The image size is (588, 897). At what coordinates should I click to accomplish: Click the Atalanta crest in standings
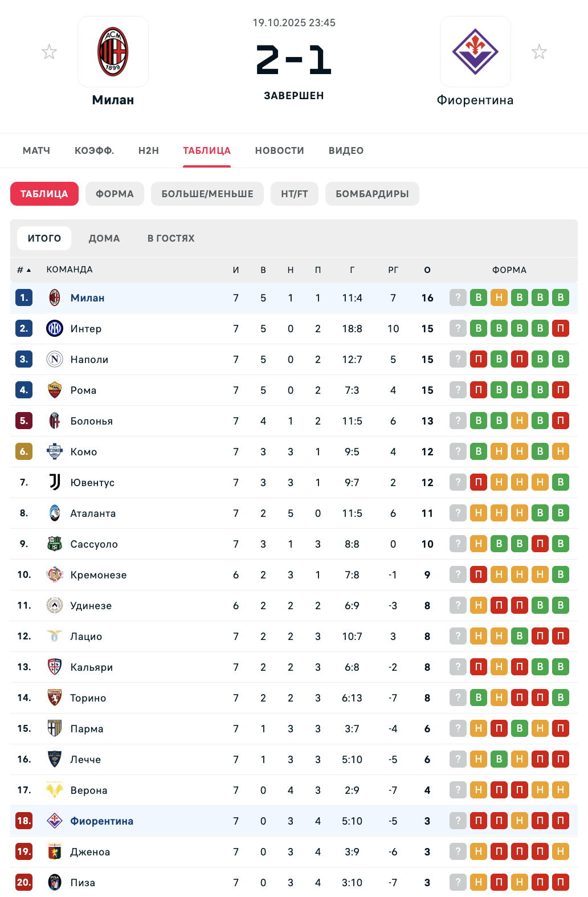point(55,513)
